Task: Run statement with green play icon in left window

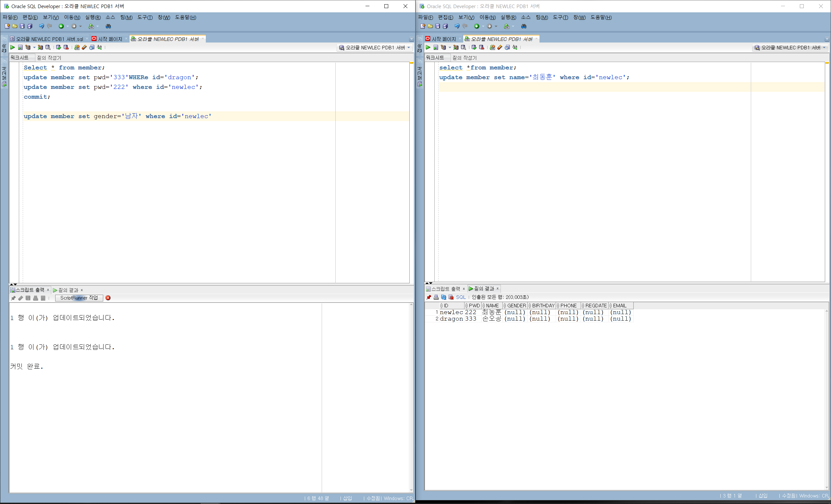Action: [x=12, y=47]
